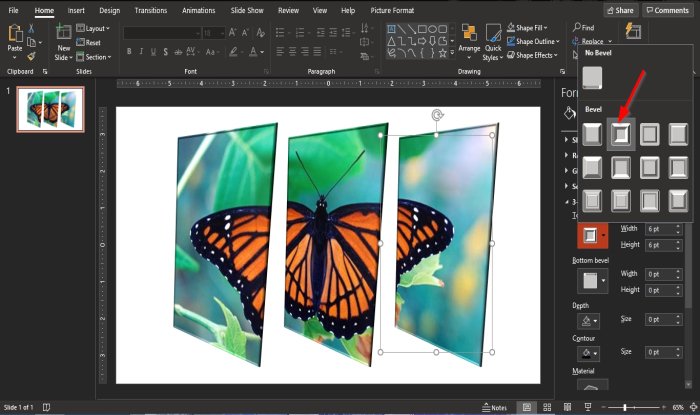Open the Bottom bevel dropdown
The image size is (700, 415).
point(591,279)
